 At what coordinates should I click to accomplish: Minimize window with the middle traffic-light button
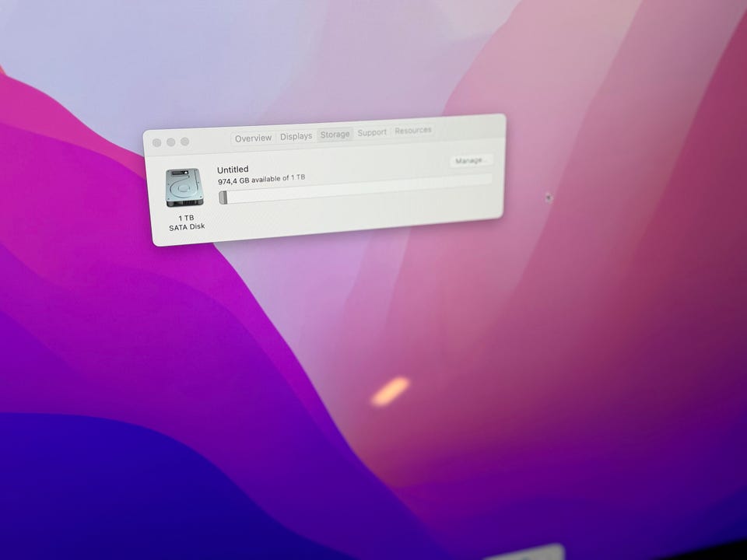click(170, 142)
